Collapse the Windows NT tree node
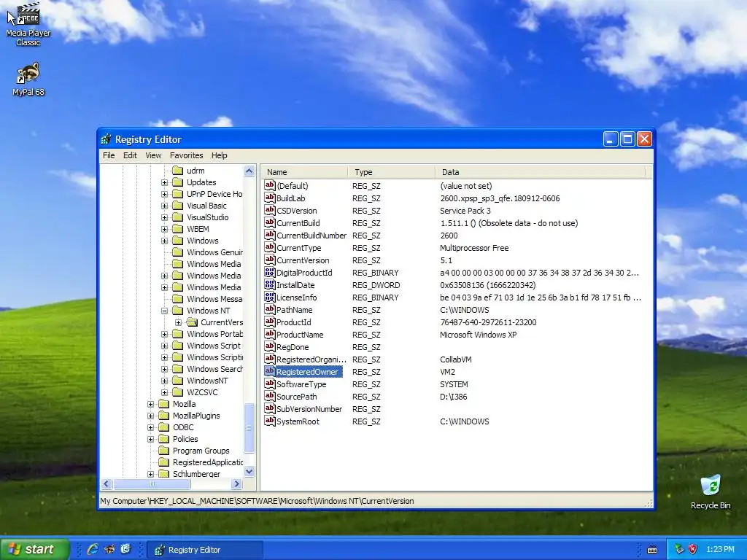 [x=164, y=311]
